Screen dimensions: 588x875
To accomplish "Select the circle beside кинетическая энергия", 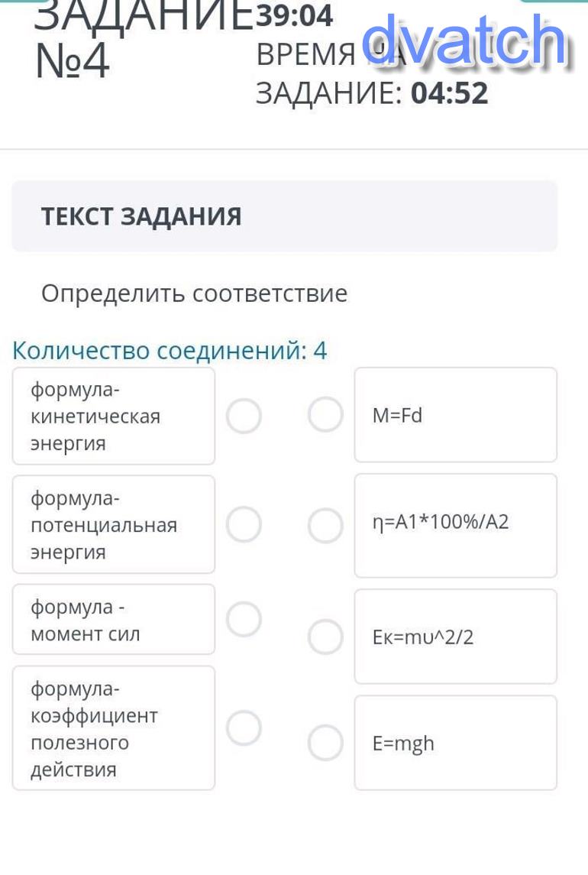I will (244, 416).
